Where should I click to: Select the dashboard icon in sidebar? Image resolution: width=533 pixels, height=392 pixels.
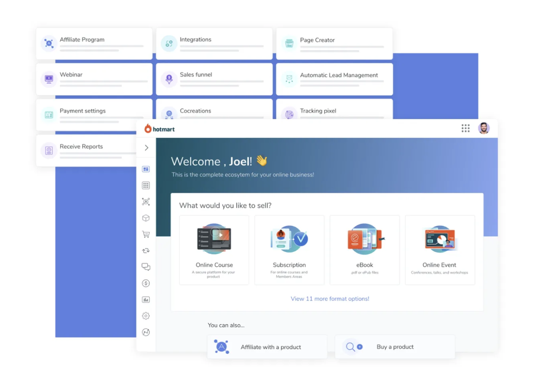coord(146,169)
